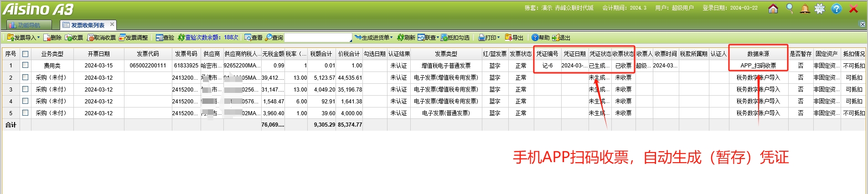The width and height of the screenshot is (868, 194).
Task: Select 增值税电子普通发票 cell in row 1
Action: point(446,66)
